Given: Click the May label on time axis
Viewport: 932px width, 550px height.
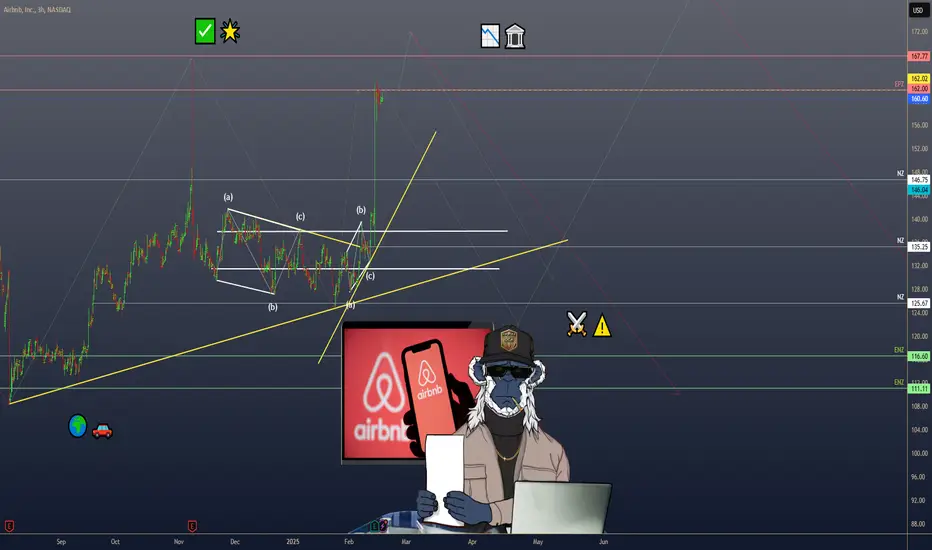Looking at the screenshot, I should click(x=538, y=542).
